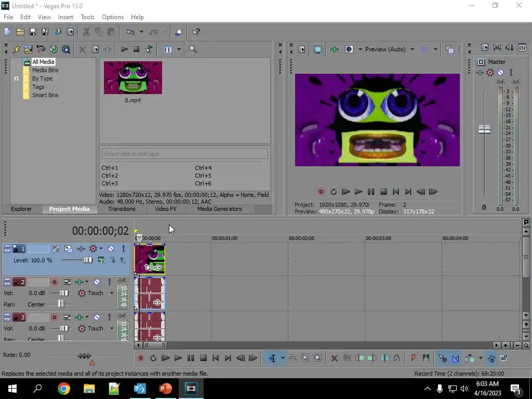Viewport: 532px width, 399px height.
Task: Switch to the Transitions tab
Action: 122,209
